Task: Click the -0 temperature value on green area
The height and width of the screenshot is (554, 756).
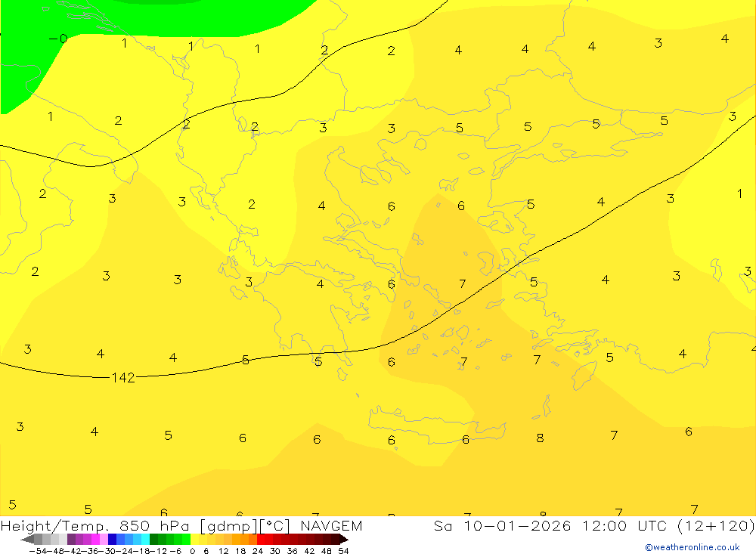Action: (58, 39)
